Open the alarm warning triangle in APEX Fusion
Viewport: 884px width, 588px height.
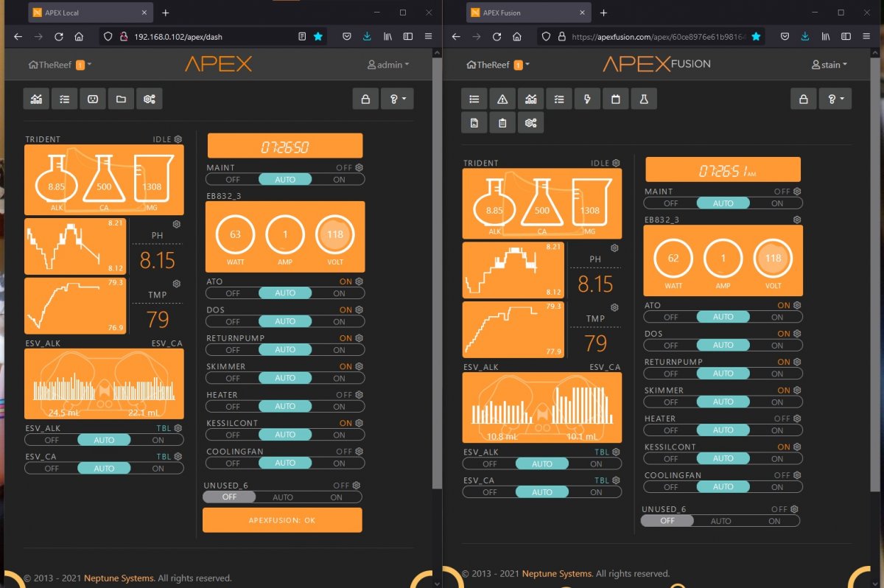(x=502, y=99)
